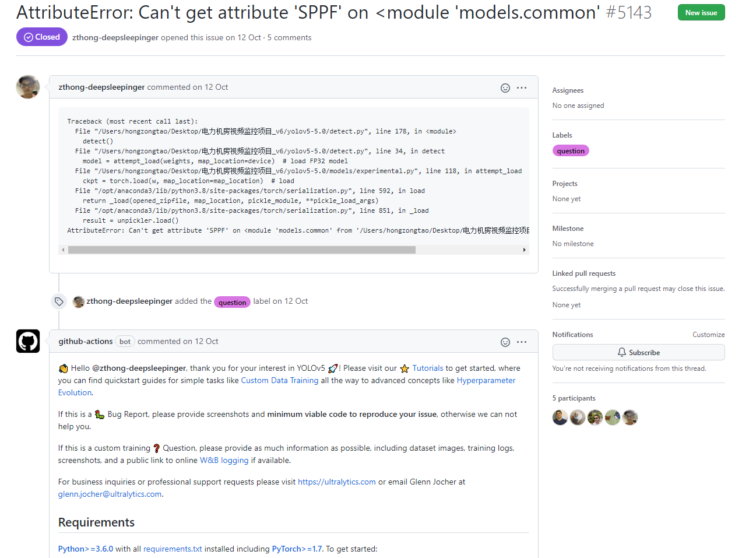
Task: Subscribe to notifications for this thread
Action: [x=638, y=352]
